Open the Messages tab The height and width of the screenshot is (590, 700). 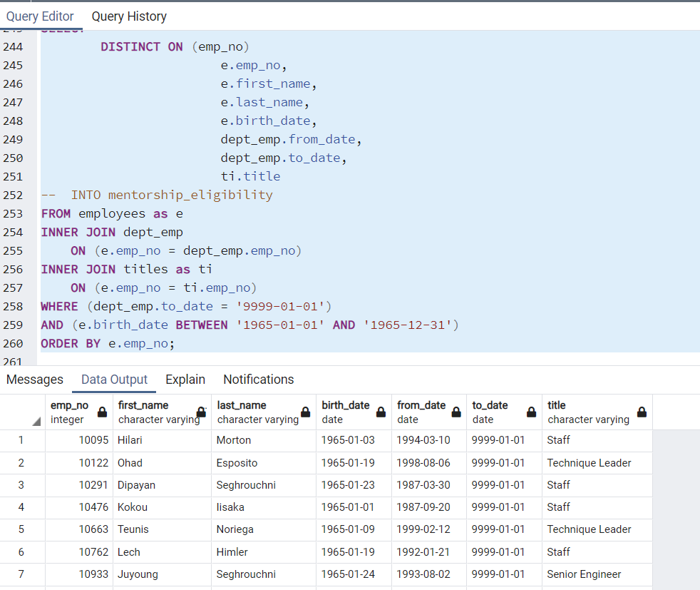(x=34, y=380)
